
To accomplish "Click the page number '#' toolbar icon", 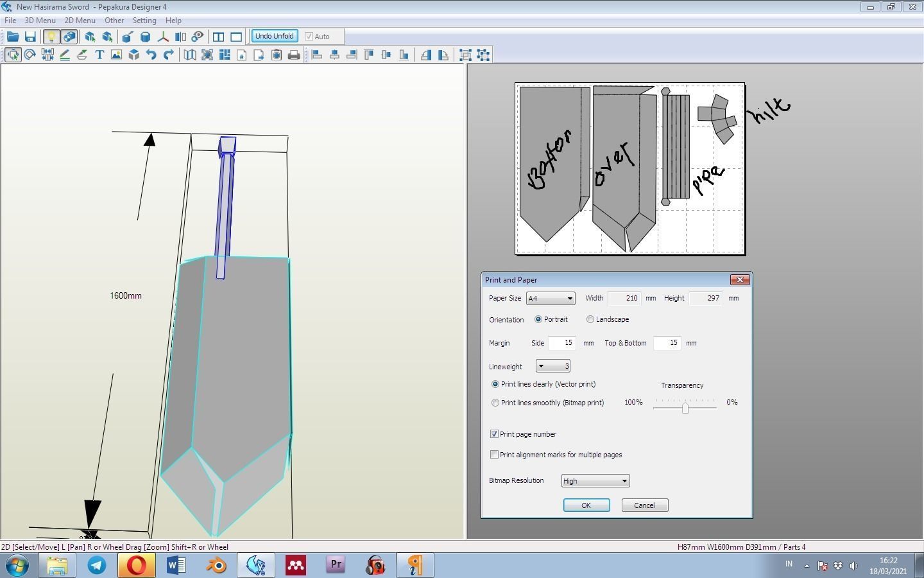I will click(242, 55).
